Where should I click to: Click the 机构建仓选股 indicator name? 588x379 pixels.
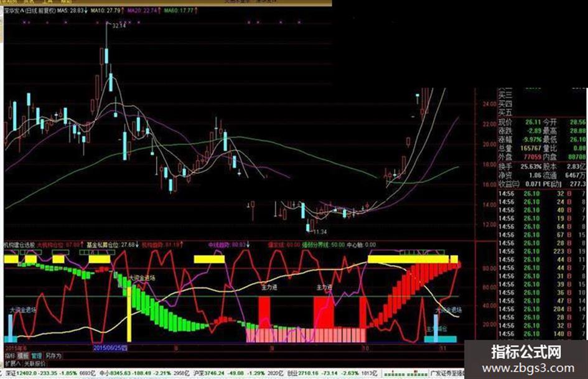pyautogui.click(x=19, y=245)
